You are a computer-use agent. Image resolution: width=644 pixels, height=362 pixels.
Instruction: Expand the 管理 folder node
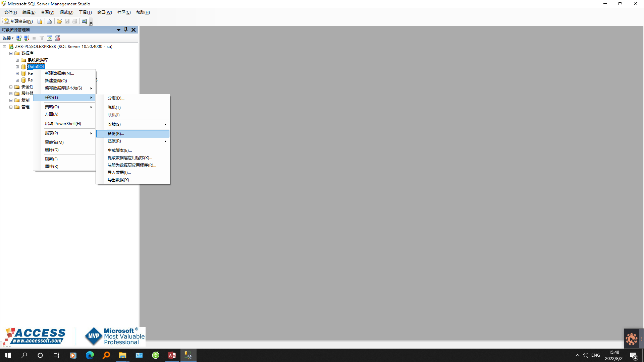click(x=11, y=107)
